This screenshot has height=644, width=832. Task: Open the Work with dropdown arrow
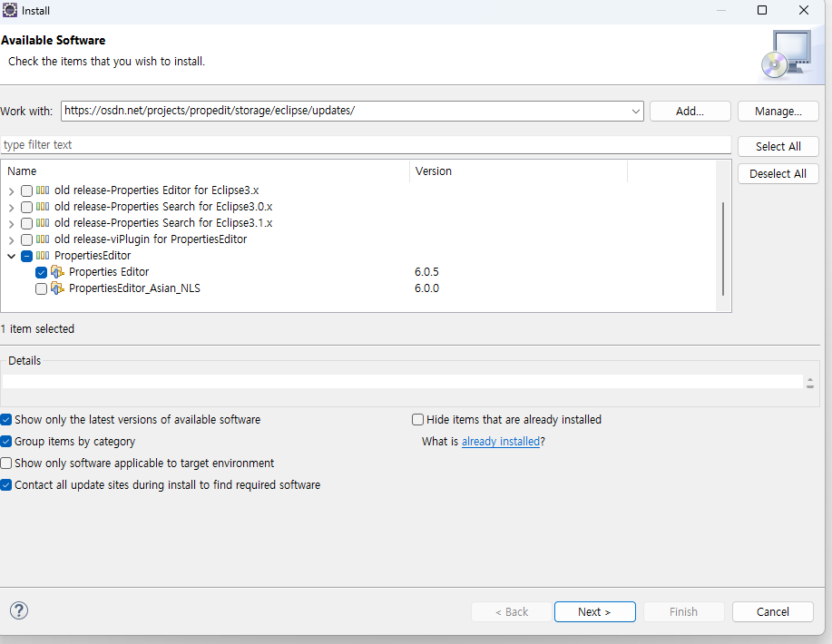(635, 112)
